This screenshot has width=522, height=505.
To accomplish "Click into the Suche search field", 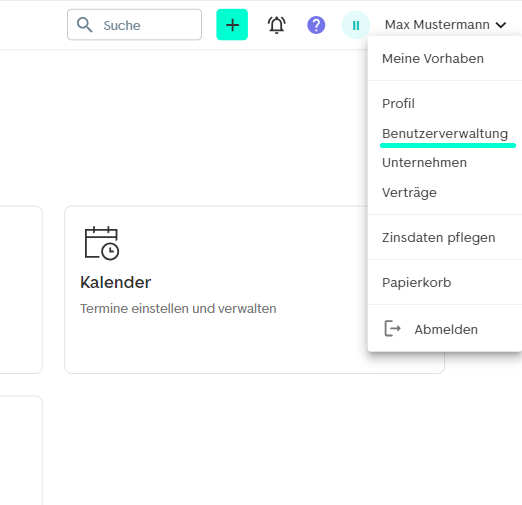I will 134,25.
